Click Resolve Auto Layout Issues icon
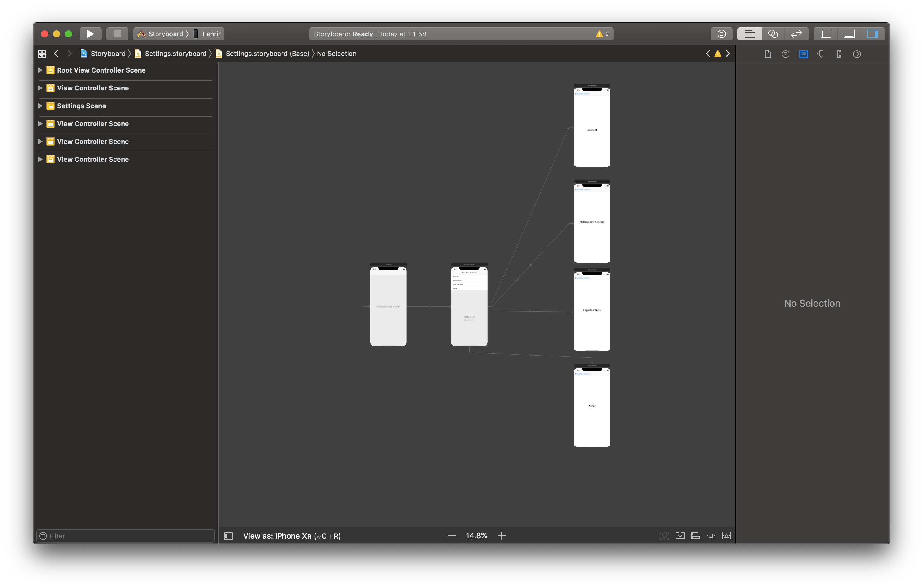923x588 pixels. coord(726,535)
